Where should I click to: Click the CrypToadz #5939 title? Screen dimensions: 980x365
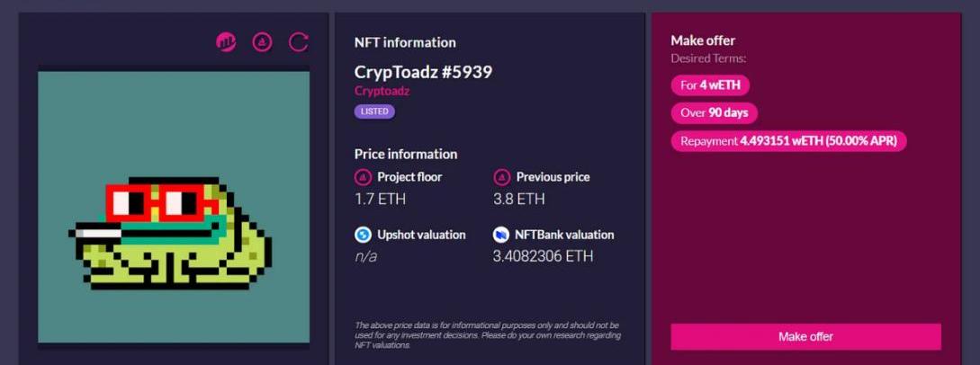click(423, 72)
